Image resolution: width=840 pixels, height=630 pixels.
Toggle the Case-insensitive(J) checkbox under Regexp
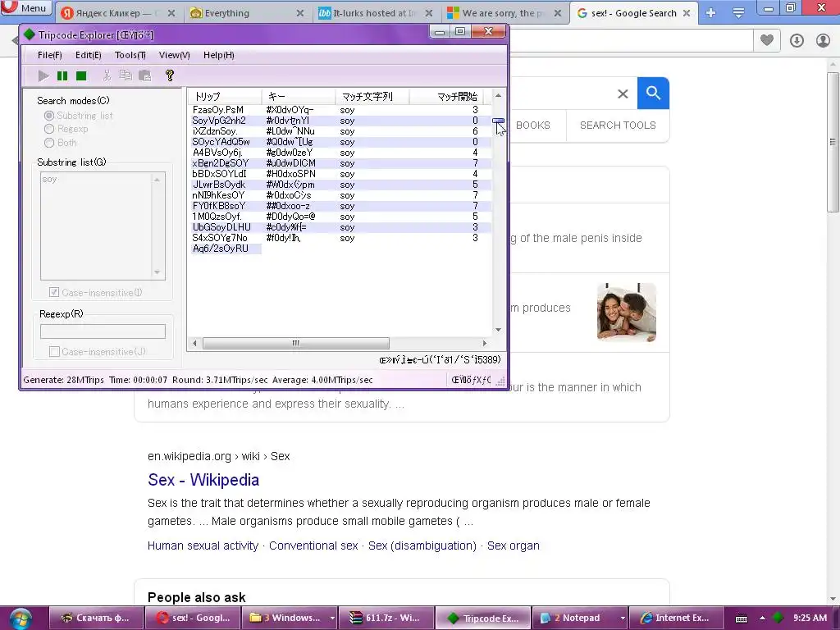click(54, 351)
